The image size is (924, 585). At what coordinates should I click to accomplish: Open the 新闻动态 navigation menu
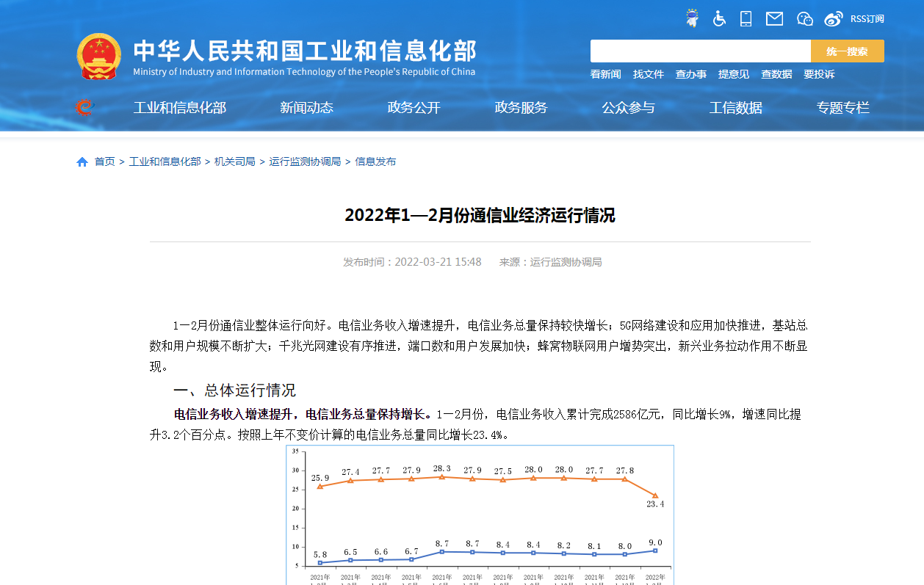coord(306,108)
